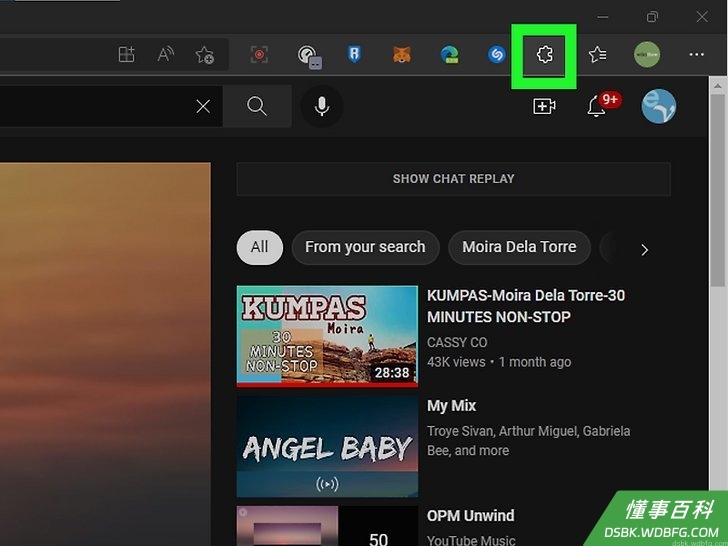Clear the YouTube search box text
Image resolution: width=728 pixels, height=546 pixels.
coord(203,106)
